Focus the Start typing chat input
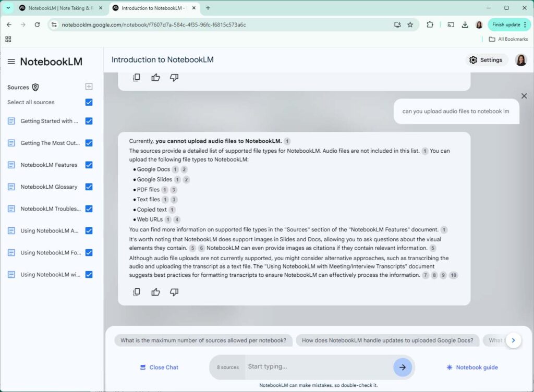 pyautogui.click(x=319, y=366)
